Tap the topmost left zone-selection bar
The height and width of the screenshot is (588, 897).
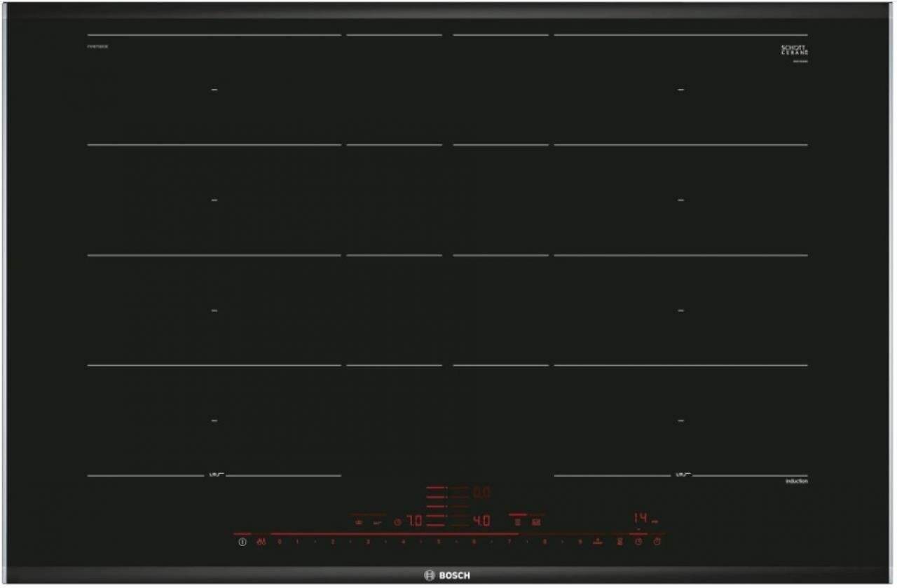pyautogui.click(x=436, y=487)
